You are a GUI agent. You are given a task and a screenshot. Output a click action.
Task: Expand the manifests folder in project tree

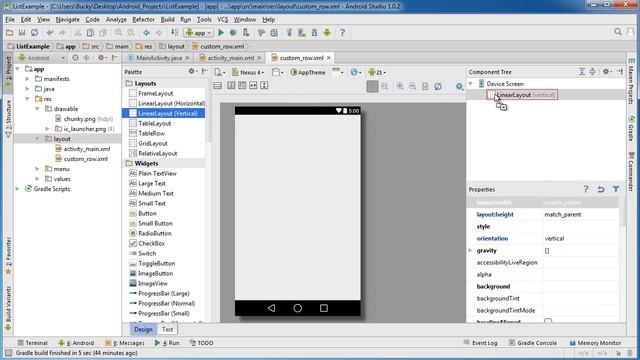tap(27, 79)
